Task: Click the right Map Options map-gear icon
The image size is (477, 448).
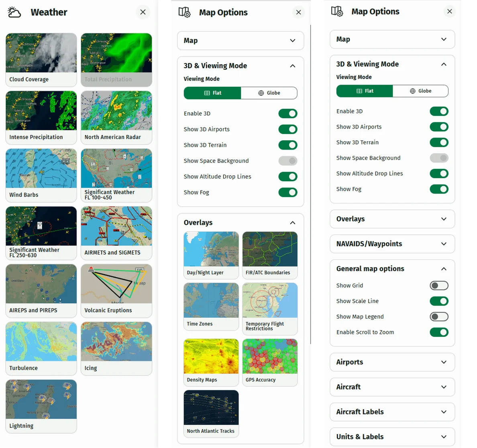Action: click(x=337, y=11)
